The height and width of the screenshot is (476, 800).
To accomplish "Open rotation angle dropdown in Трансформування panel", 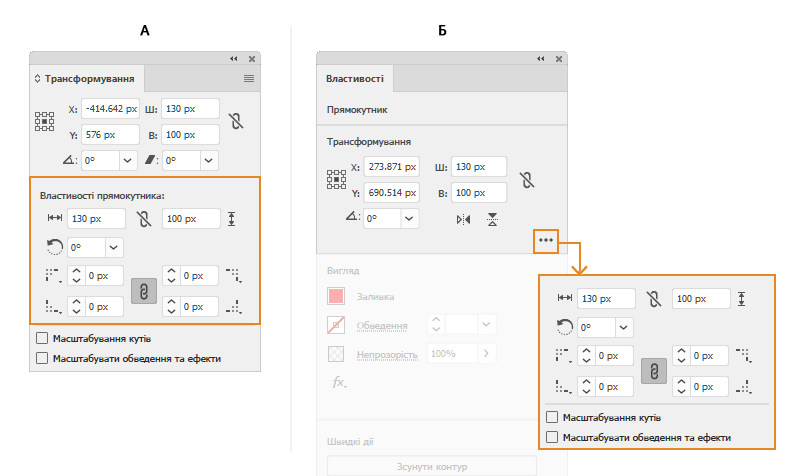I will [128, 160].
